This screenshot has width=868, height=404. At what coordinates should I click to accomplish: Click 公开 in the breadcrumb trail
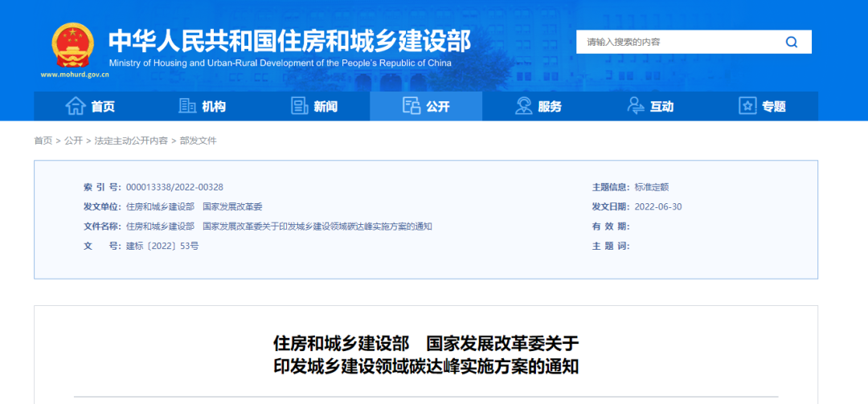click(x=73, y=141)
